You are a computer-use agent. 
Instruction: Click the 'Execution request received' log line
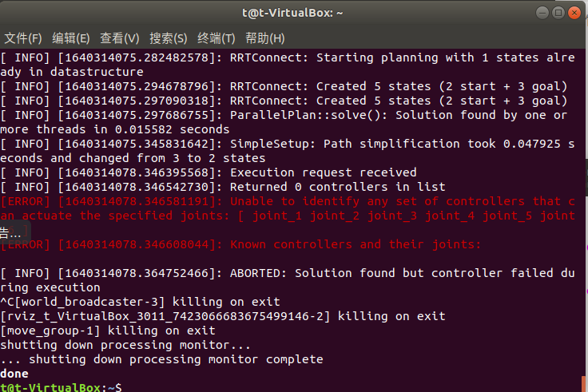324,172
